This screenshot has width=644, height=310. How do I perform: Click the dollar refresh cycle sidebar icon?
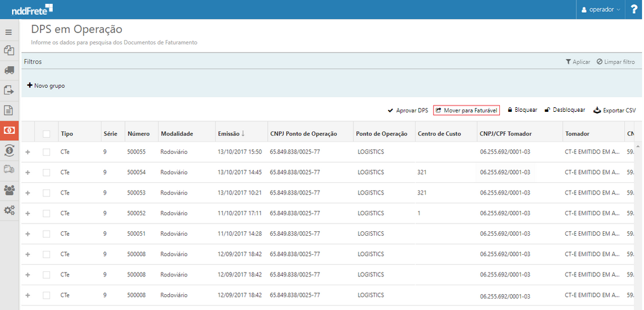[x=9, y=150]
